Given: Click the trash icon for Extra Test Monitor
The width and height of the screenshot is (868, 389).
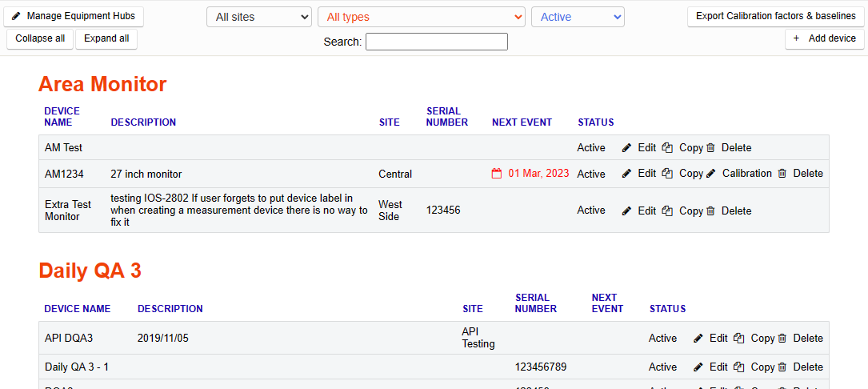Looking at the screenshot, I should [x=710, y=211].
